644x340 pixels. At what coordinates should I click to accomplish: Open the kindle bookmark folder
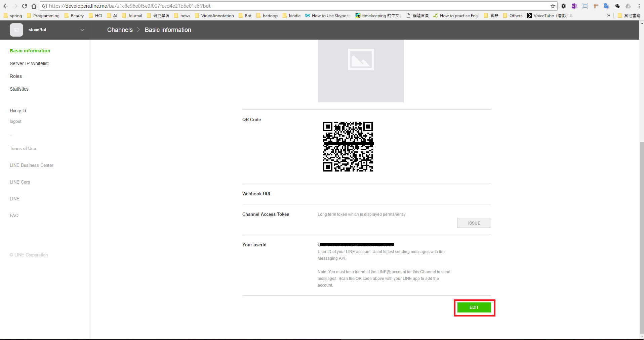pos(291,15)
